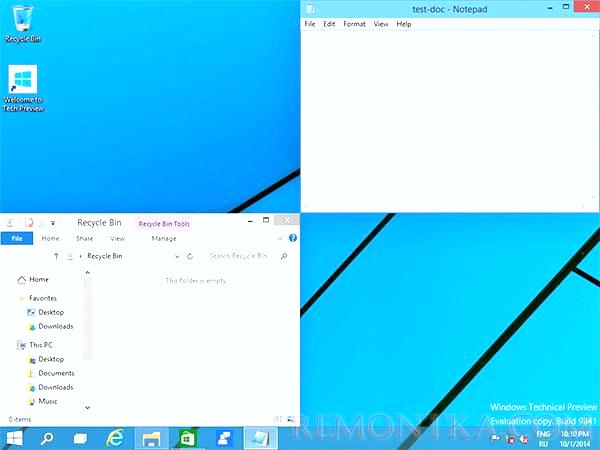The height and width of the screenshot is (450, 600).
Task: Open Customize Quick Access Toolbar dropdown
Action: [x=53, y=223]
